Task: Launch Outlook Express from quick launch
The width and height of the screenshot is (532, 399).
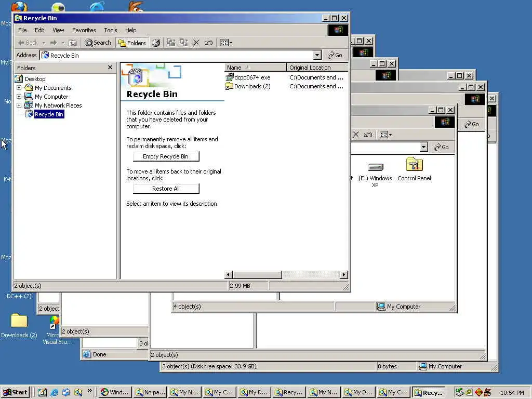Action: (66, 392)
